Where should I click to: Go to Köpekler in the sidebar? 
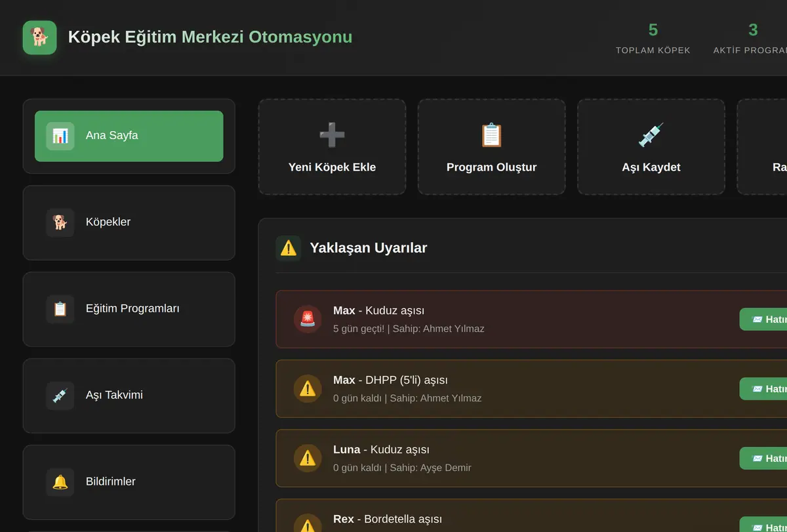129,222
